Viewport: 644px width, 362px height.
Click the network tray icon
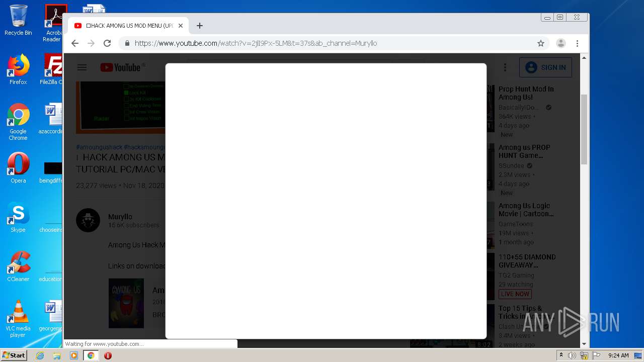[x=584, y=355]
